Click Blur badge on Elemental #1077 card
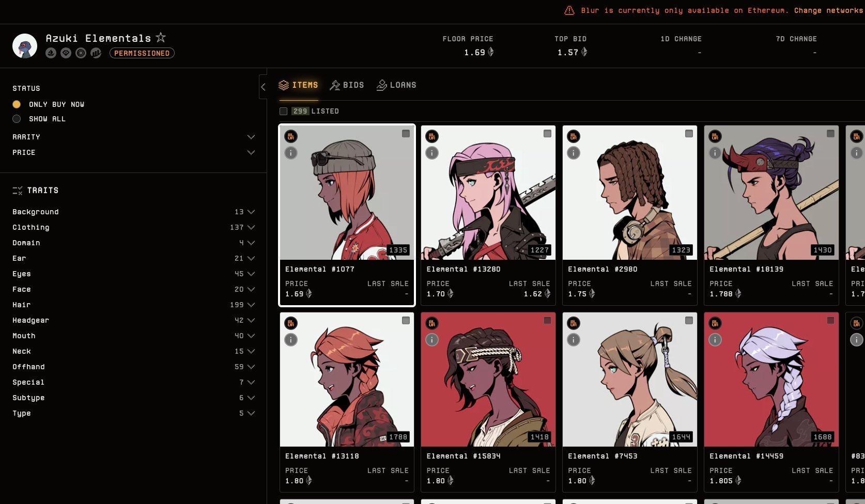 coord(291,136)
